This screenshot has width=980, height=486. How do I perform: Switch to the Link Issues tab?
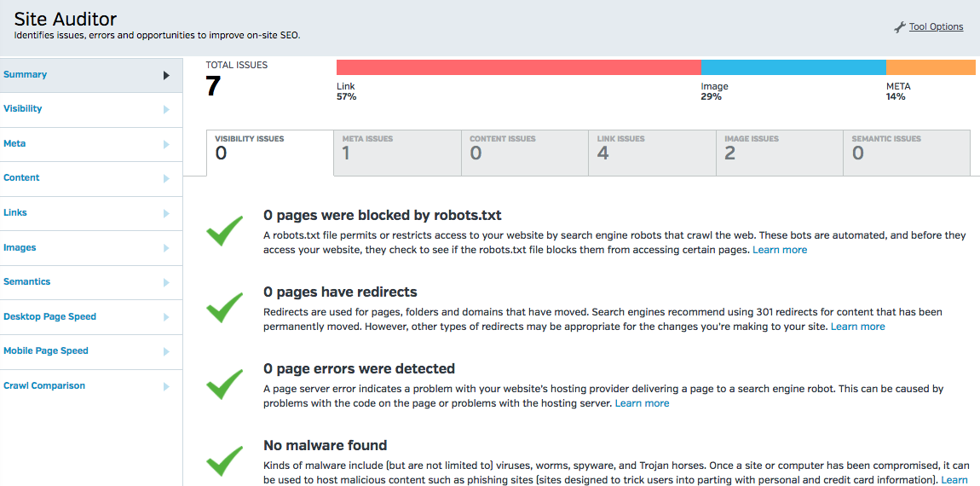[x=653, y=153]
